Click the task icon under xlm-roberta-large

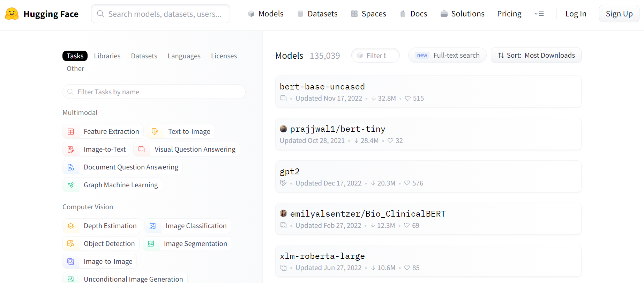284,268
